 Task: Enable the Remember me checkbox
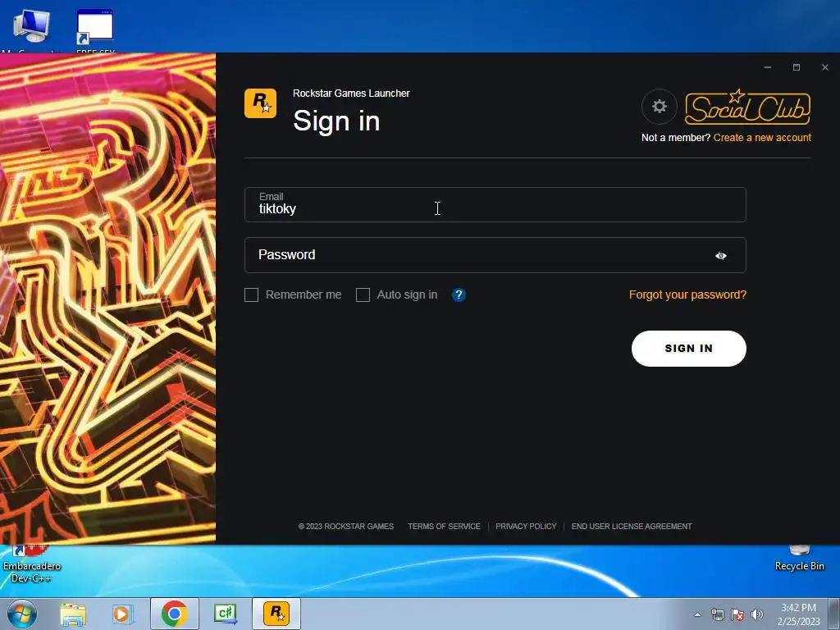(x=251, y=294)
